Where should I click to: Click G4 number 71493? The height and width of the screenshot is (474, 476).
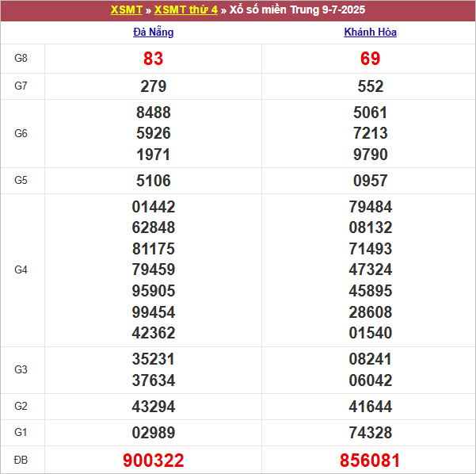click(371, 249)
